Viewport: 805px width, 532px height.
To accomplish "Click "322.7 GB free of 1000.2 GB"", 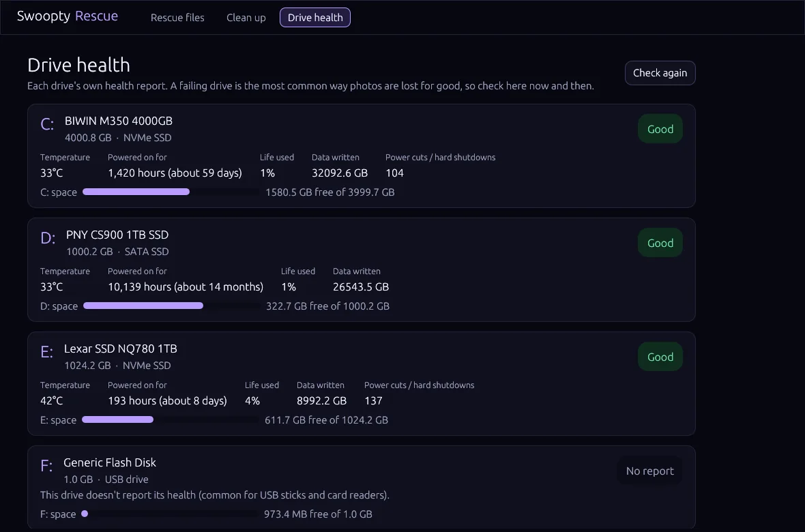I will click(327, 306).
